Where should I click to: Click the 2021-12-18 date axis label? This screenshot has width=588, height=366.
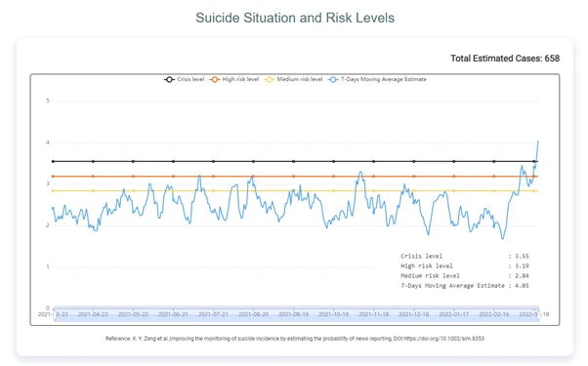pyautogui.click(x=413, y=314)
